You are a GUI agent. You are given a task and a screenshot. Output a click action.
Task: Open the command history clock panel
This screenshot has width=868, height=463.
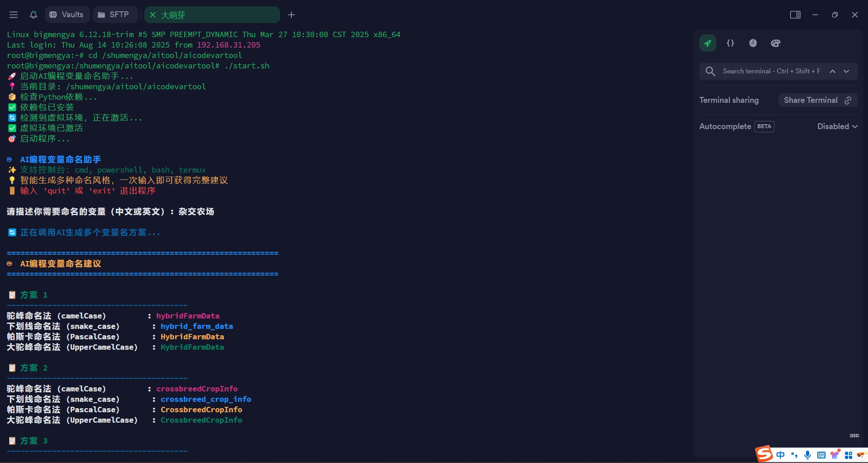point(753,43)
